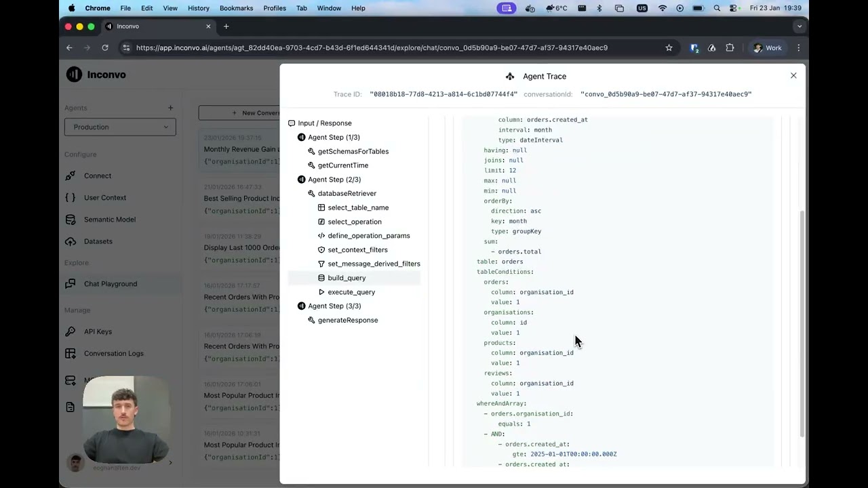Viewport: 868px width, 488px height.
Task: Open the Bookmarks menu
Action: pyautogui.click(x=236, y=8)
